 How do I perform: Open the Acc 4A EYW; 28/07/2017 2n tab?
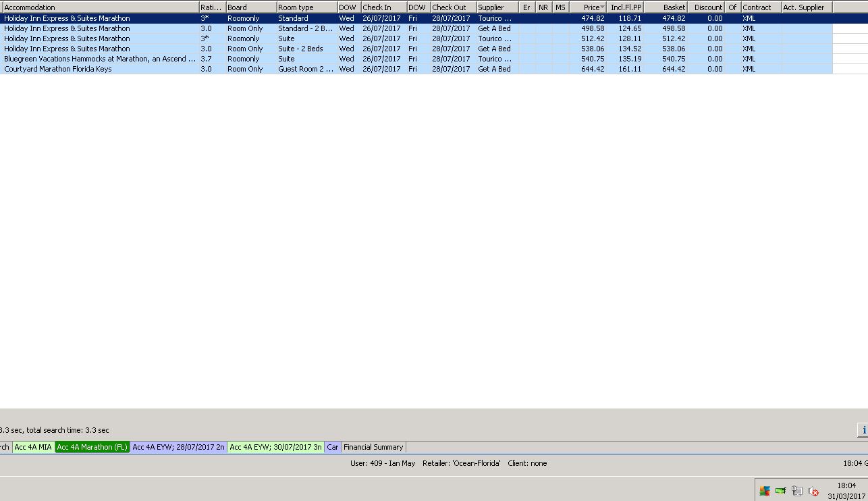179,447
